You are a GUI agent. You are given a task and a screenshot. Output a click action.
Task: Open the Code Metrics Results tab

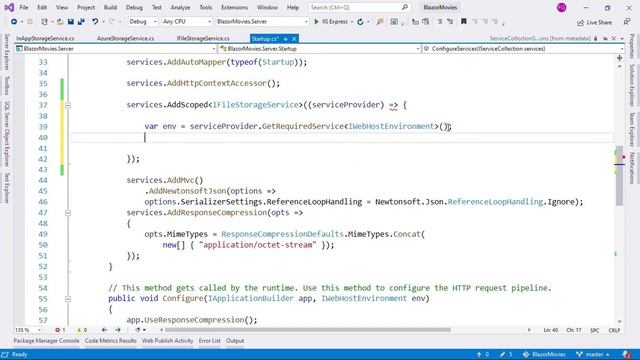click(111, 340)
